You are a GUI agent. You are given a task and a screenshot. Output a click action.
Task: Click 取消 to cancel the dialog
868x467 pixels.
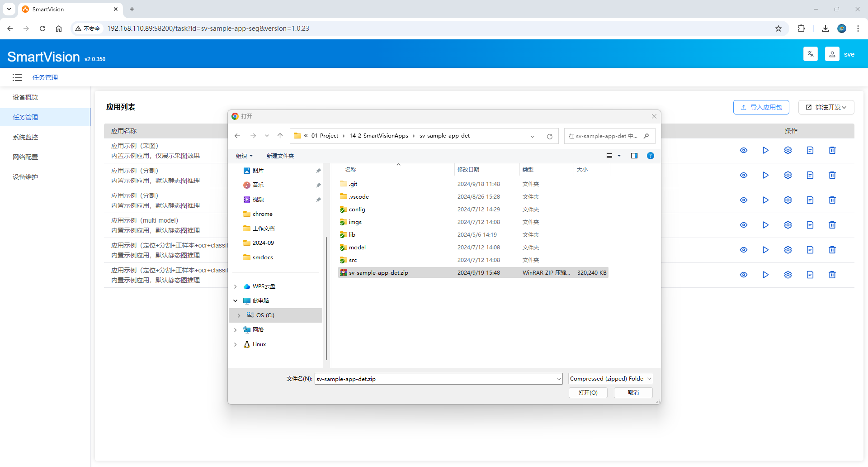[x=633, y=393]
